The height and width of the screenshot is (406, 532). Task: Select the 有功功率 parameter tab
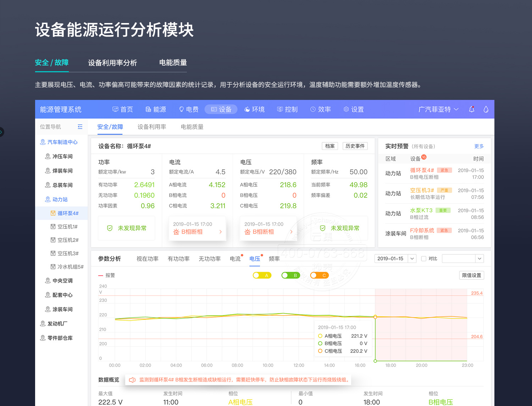(x=178, y=259)
